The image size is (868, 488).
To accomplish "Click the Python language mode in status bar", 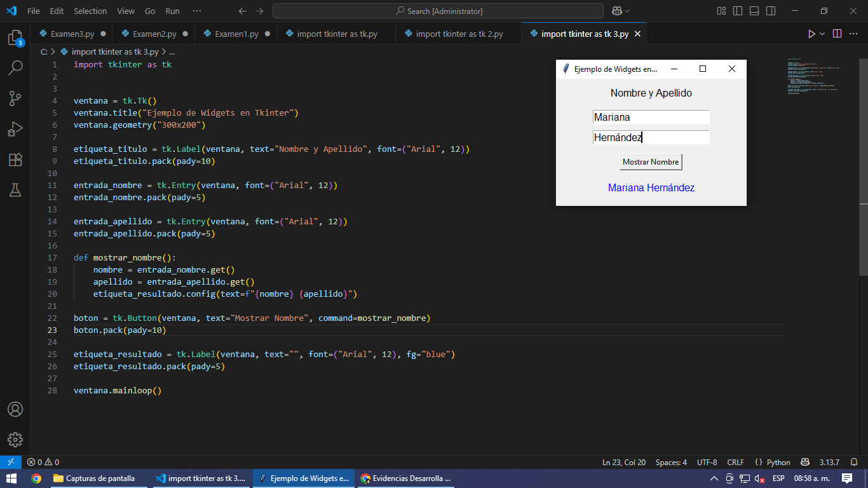I will 773,462.
